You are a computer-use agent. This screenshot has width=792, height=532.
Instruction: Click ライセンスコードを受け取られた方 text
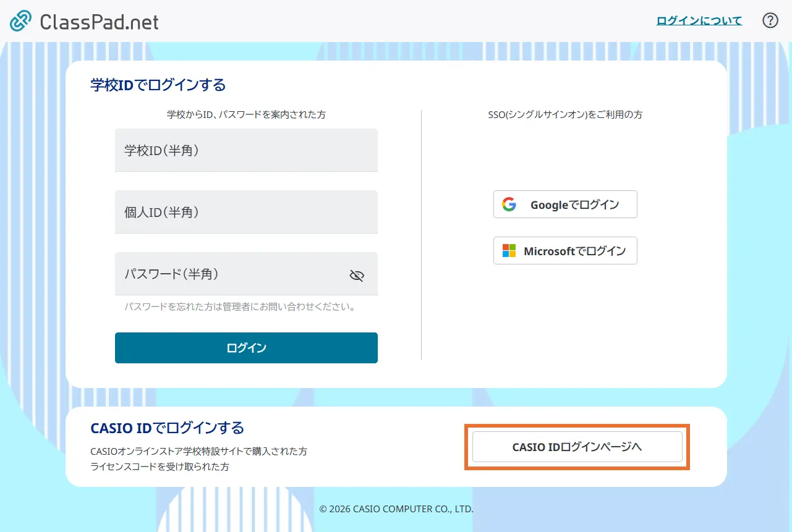click(x=160, y=467)
